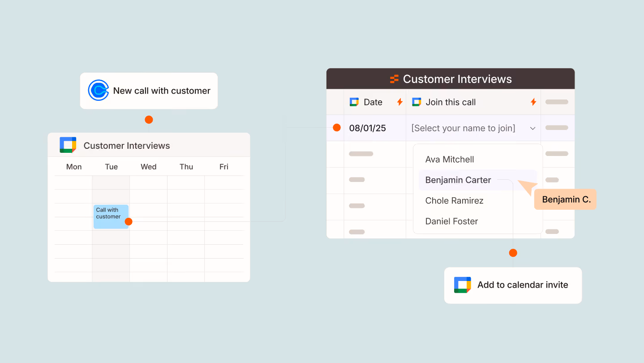Click the Wed column header

(149, 167)
